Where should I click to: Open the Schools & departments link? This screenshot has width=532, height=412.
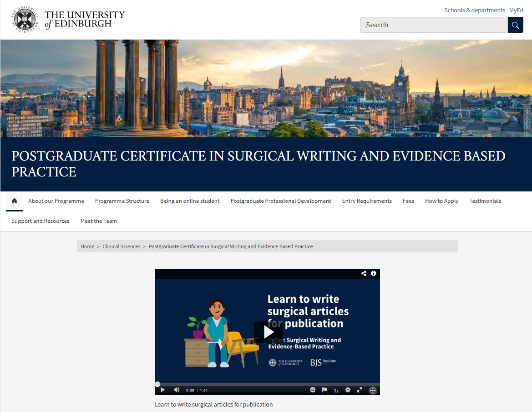pyautogui.click(x=475, y=10)
